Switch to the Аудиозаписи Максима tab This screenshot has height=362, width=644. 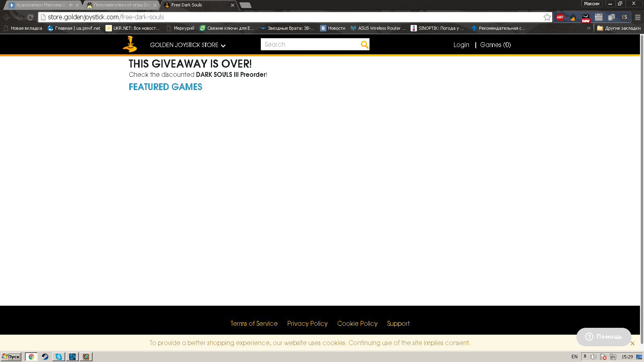click(x=40, y=5)
